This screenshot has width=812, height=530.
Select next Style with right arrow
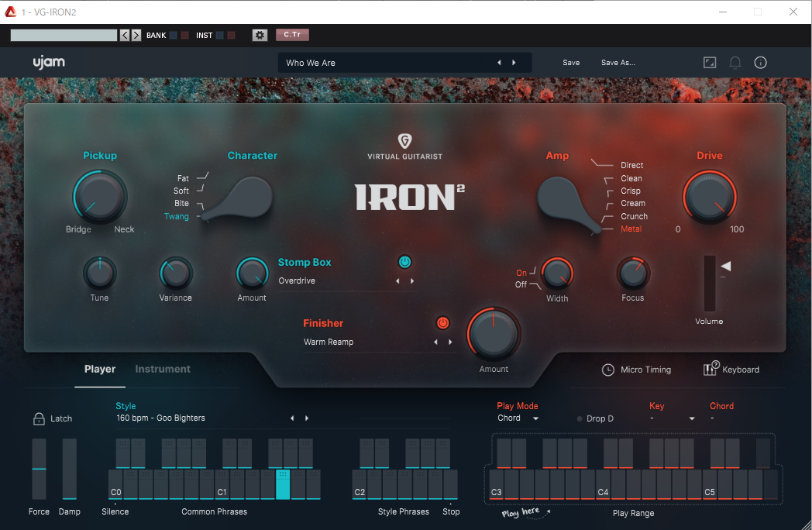tap(307, 418)
